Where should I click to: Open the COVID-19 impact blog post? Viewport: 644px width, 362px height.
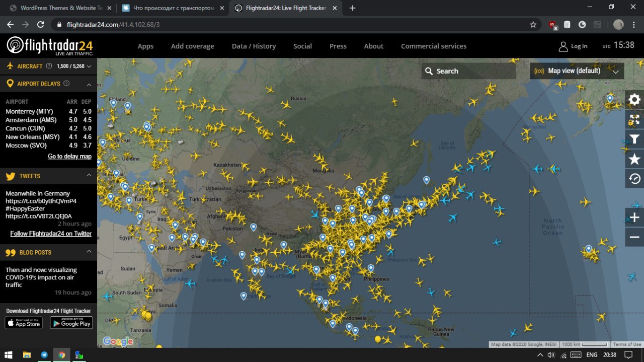coord(41,277)
